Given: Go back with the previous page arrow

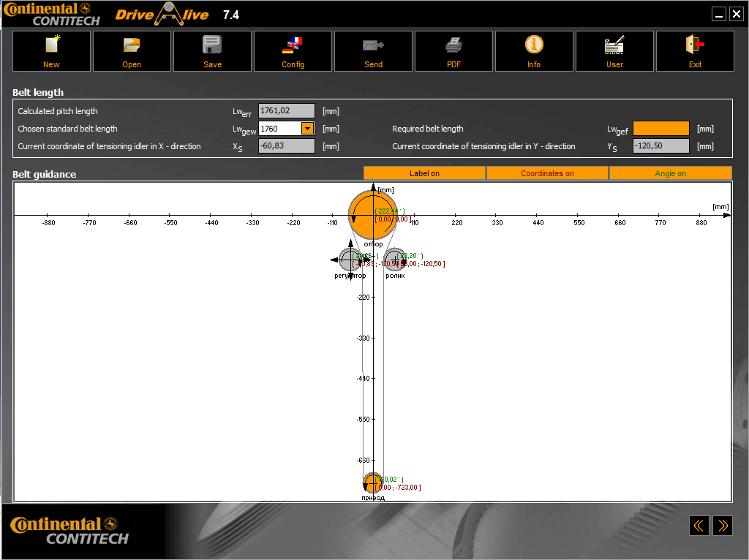Looking at the screenshot, I should point(699,525).
